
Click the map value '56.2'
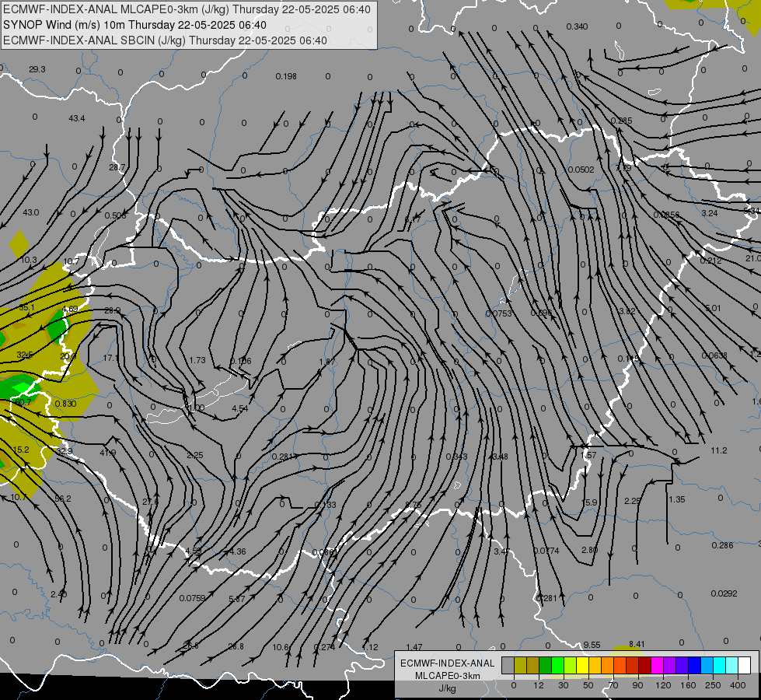click(x=63, y=499)
